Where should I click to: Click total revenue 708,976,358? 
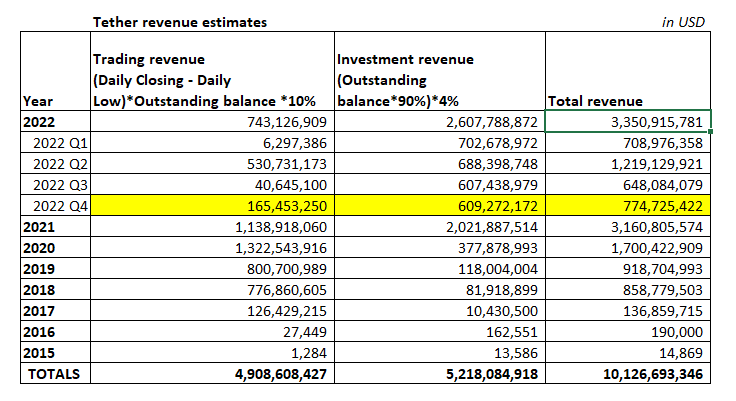pyautogui.click(x=628, y=142)
